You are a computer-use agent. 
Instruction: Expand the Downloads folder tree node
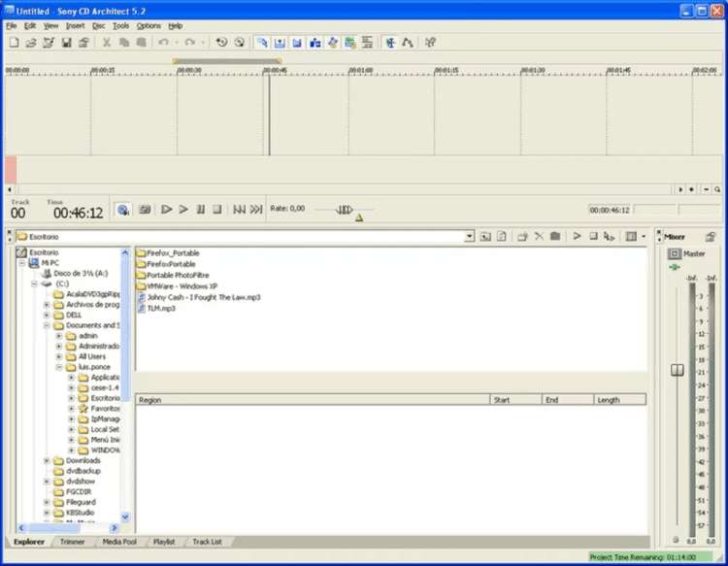coord(46,460)
